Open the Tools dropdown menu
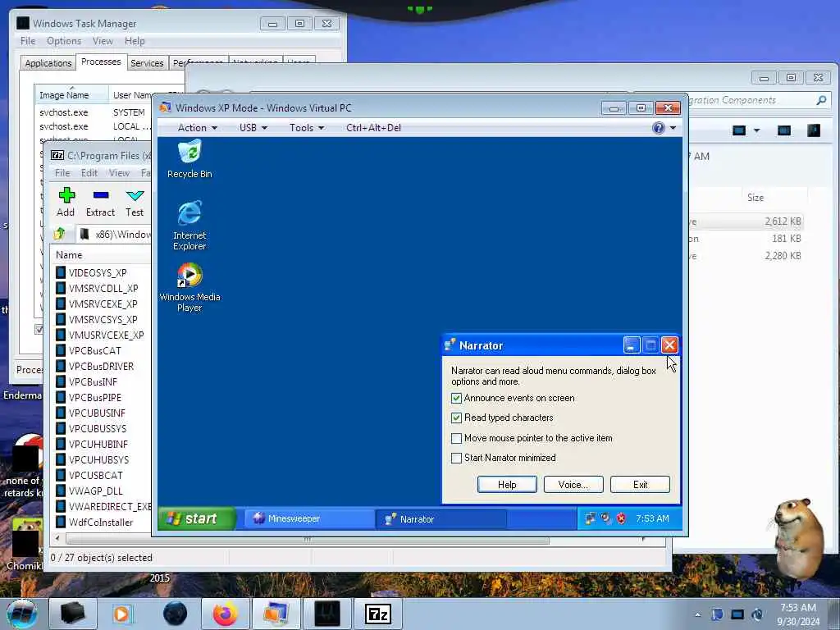 pyautogui.click(x=307, y=127)
